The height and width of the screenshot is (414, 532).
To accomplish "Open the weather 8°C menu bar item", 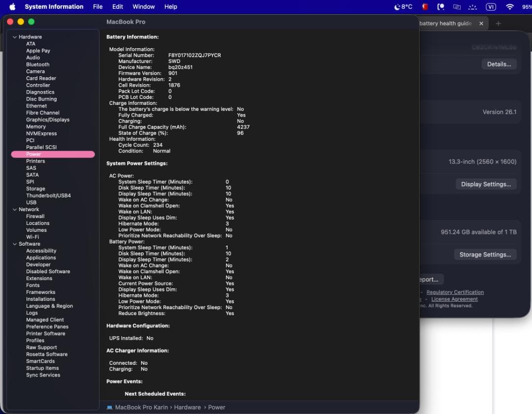I will click(x=403, y=7).
